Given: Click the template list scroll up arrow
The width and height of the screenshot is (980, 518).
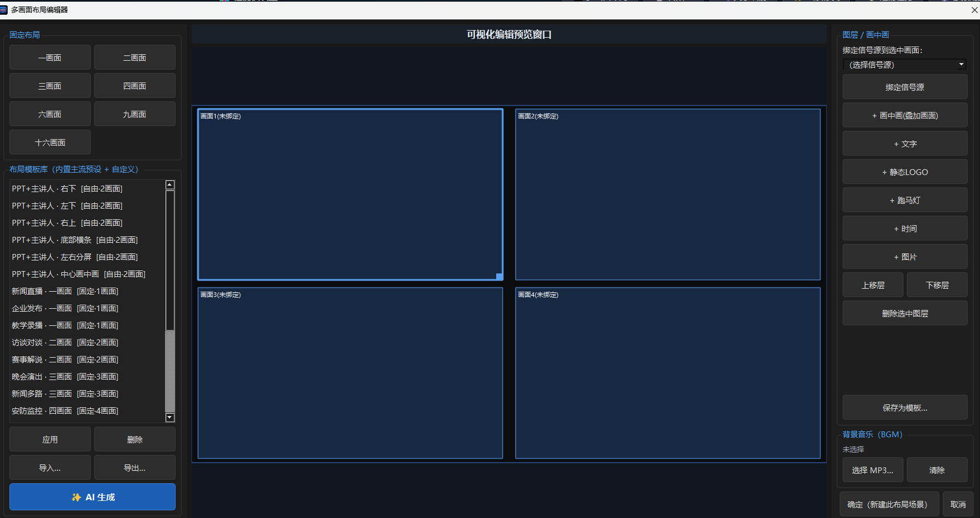Looking at the screenshot, I should coord(170,185).
